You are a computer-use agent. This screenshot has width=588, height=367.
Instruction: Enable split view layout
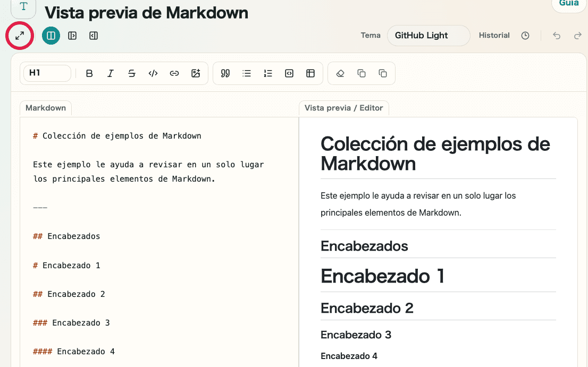pos(51,36)
